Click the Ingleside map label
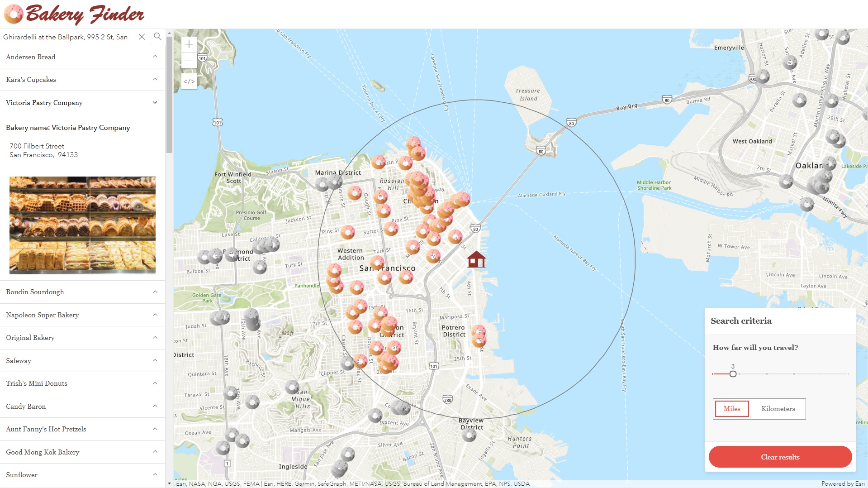 coord(293,467)
